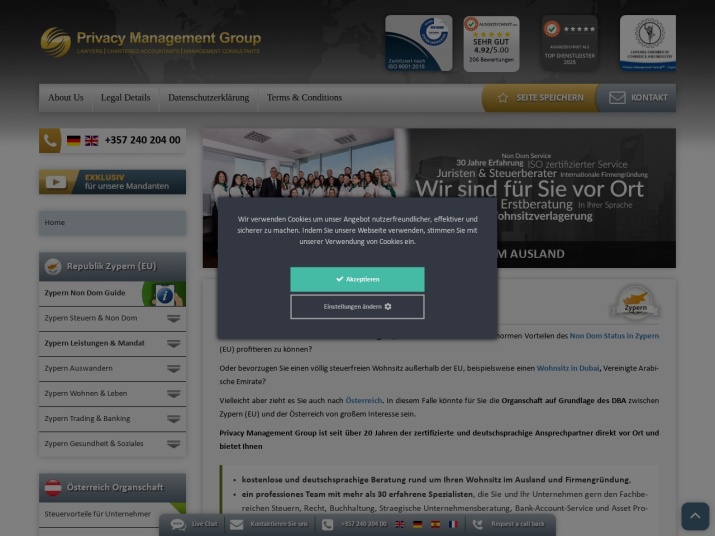Expand Zypern Auswandern arrow
The width and height of the screenshot is (715, 536).
click(x=173, y=368)
